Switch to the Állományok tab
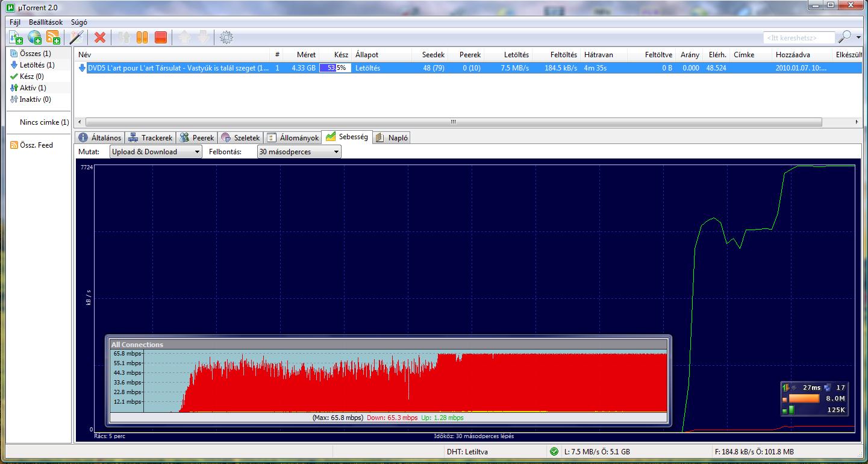Viewport: 868px width, 464px height. click(293, 138)
